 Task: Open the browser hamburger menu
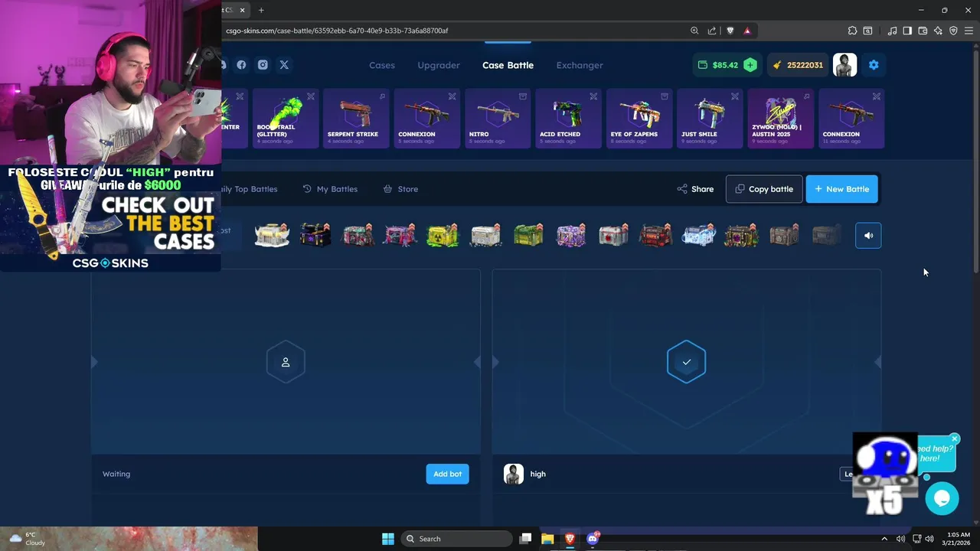(x=969, y=31)
